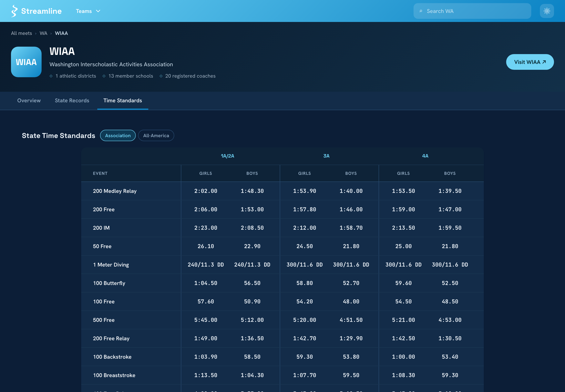Click the Streamline logo icon
This screenshot has width=565, height=392.
click(15, 11)
